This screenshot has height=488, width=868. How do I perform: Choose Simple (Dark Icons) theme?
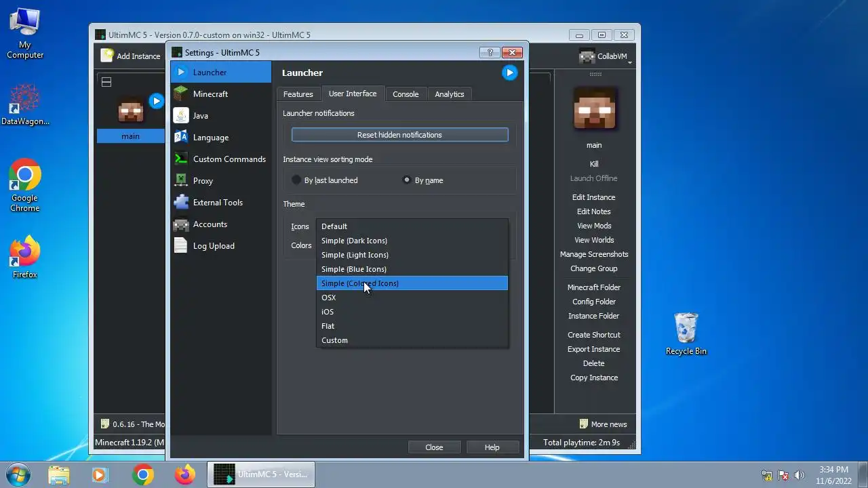(x=412, y=241)
